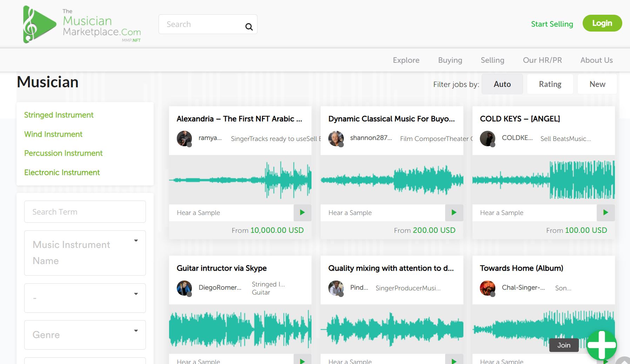Play the COLD KEYS sample
The image size is (630, 364).
(x=605, y=213)
